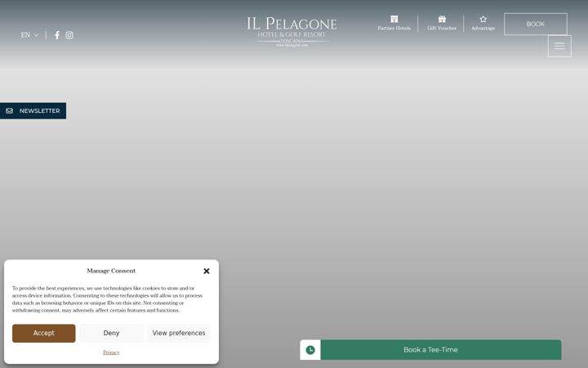Open the Newsletter side tab
This screenshot has height=368, width=588.
click(33, 110)
